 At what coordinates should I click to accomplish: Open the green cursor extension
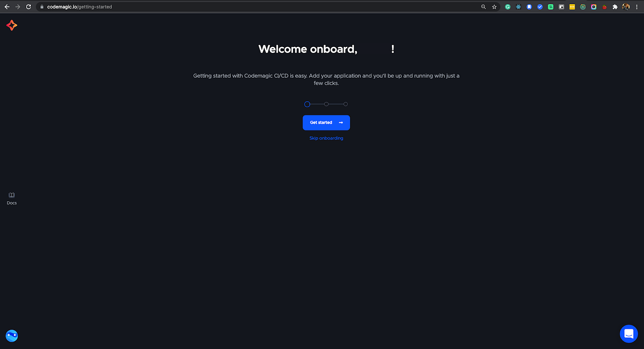[x=551, y=7]
